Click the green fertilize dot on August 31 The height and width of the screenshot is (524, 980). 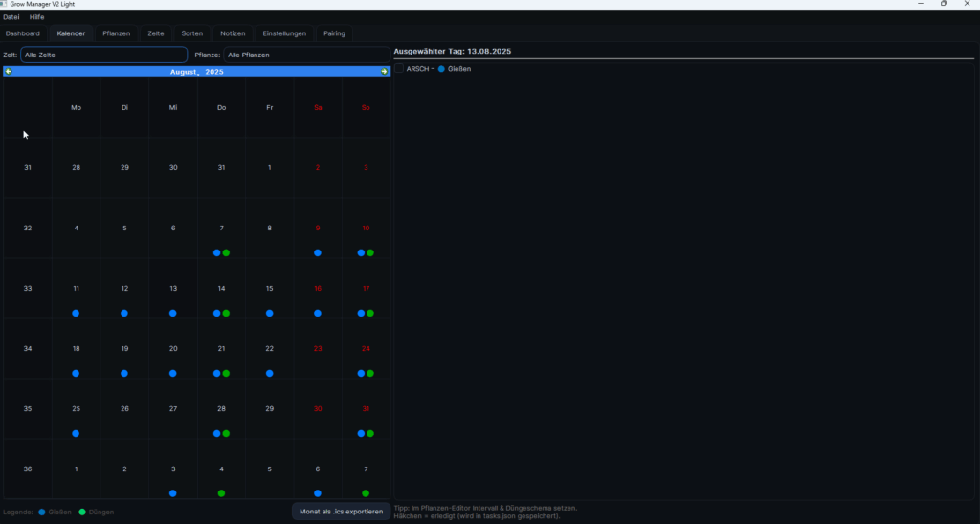370,434
